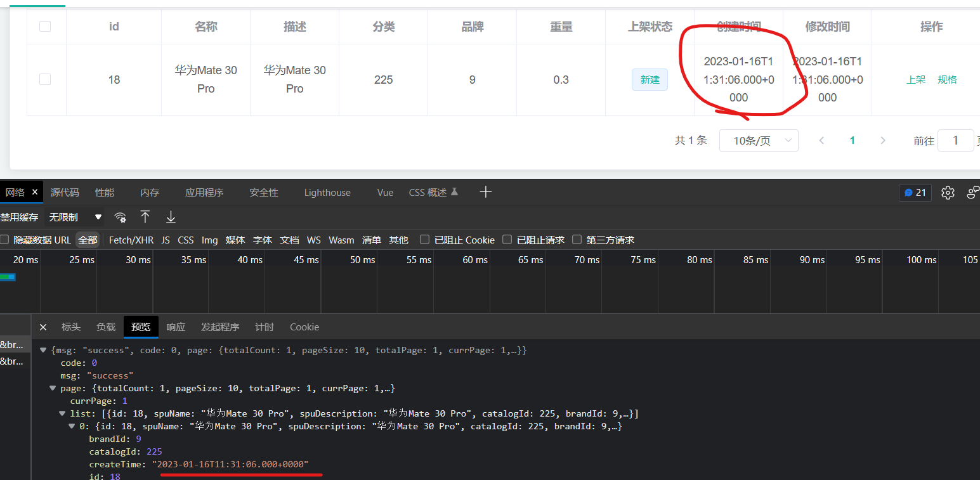Viewport: 980px width, 480px height.
Task: Open network conditions wifi icon
Action: (120, 217)
